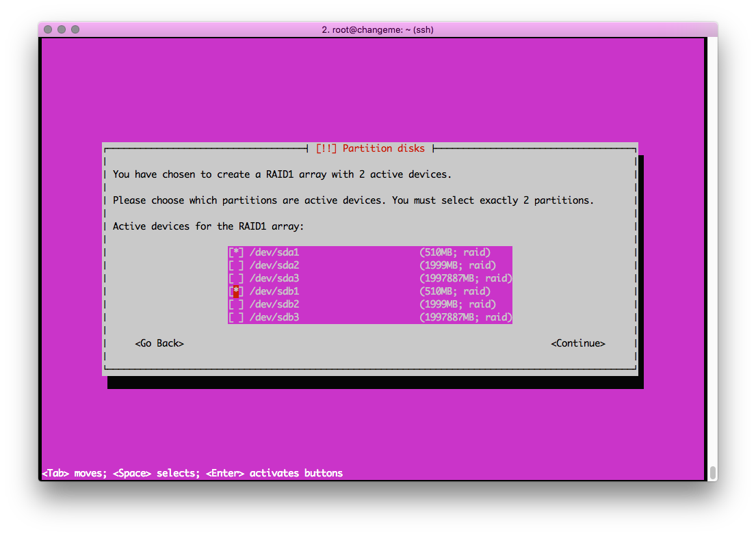Click the '[!!] Partition disks' title
This screenshot has height=536, width=756.
click(x=370, y=148)
